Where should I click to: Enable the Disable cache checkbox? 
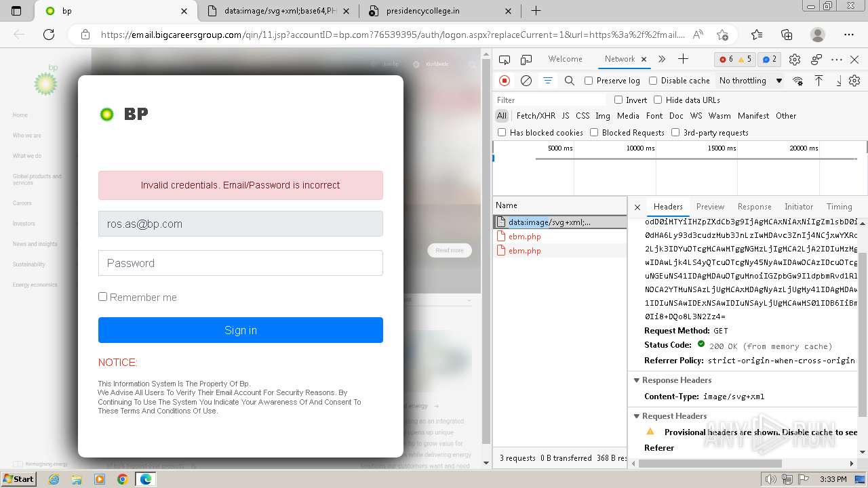click(653, 81)
